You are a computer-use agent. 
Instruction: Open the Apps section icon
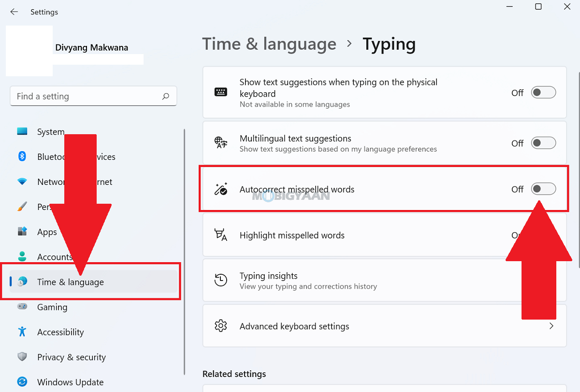click(x=22, y=232)
